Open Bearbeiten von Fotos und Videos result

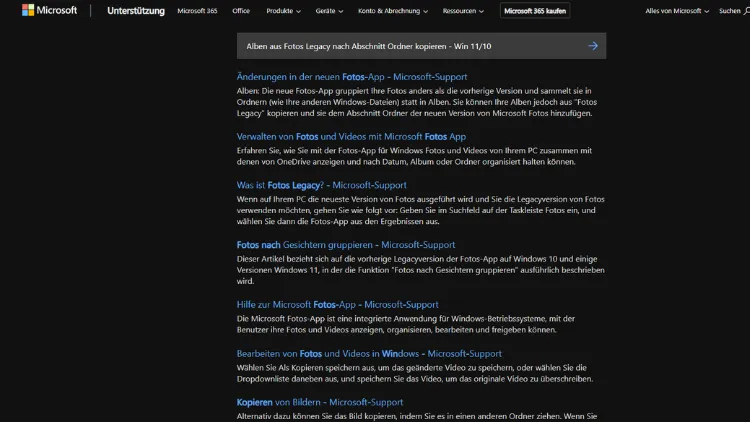[369, 354]
